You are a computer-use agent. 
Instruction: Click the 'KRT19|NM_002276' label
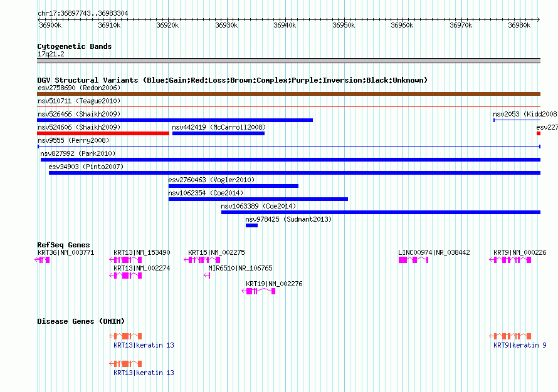[274, 284]
